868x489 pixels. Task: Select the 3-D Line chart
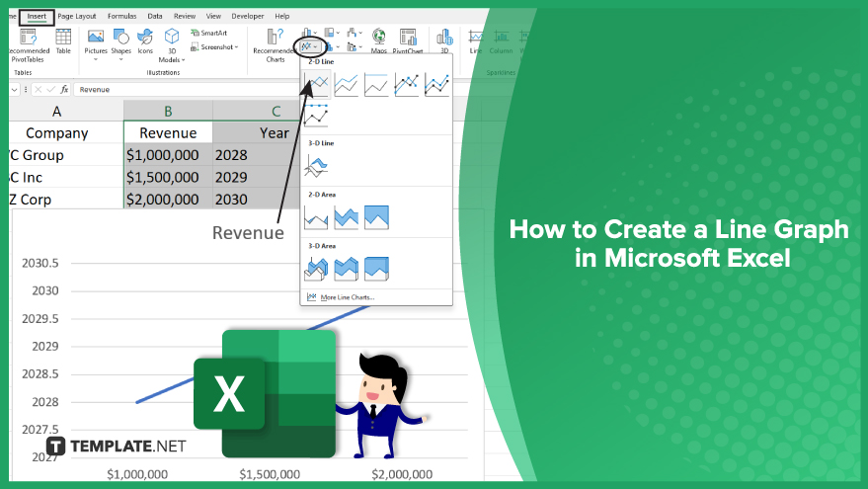317,166
